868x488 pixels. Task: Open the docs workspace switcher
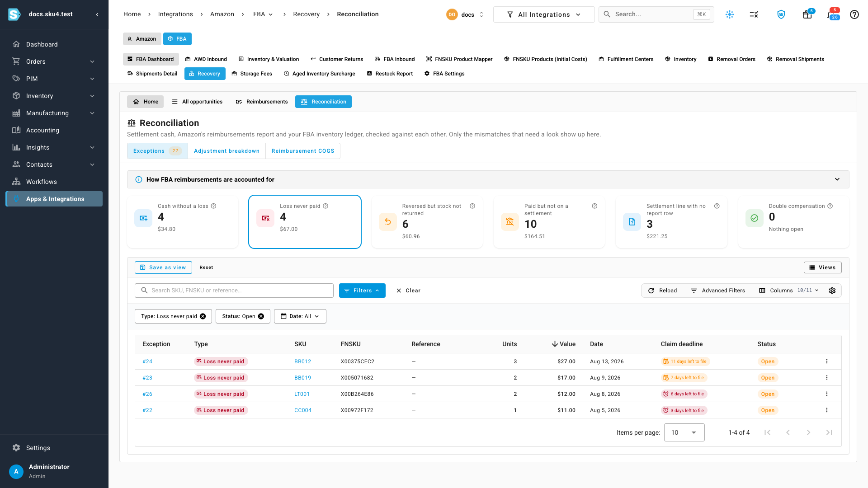(465, 14)
